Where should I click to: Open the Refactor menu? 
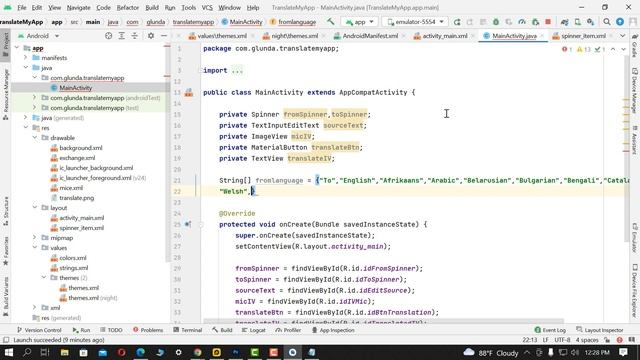[128, 7]
